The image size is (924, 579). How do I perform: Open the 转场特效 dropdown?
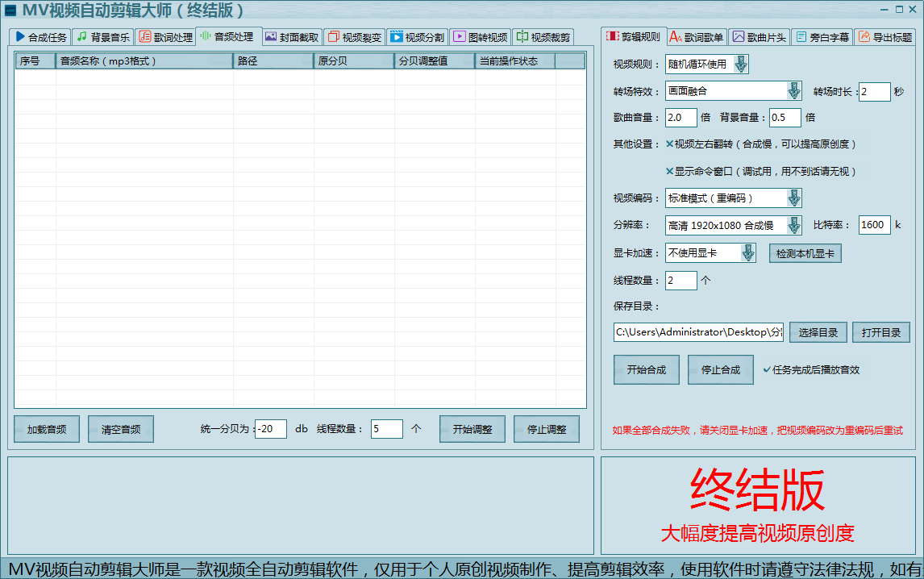click(793, 91)
